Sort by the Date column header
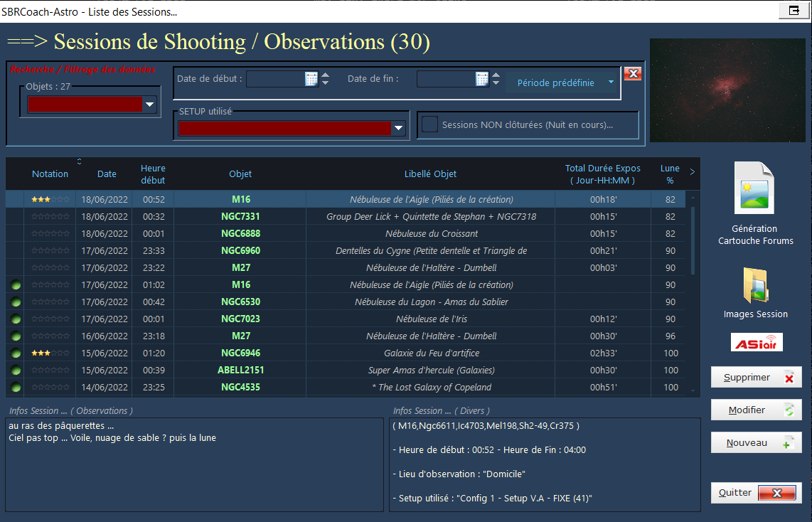This screenshot has width=812, height=522. coord(107,174)
